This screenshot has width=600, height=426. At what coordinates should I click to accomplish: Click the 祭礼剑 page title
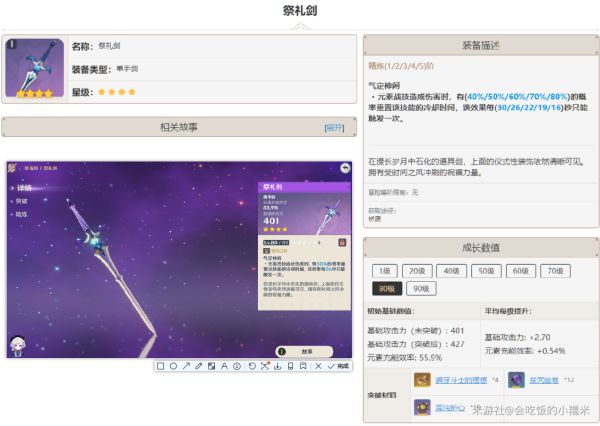coord(300,11)
